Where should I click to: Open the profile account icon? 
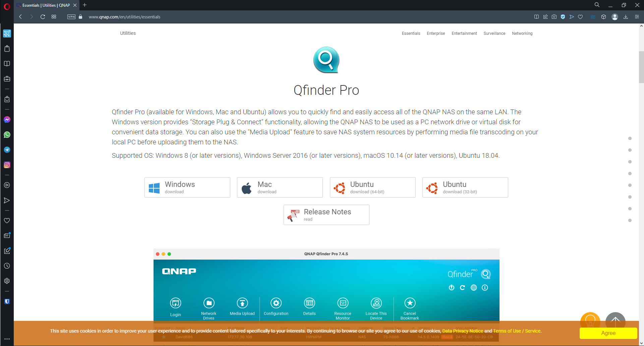(615, 17)
